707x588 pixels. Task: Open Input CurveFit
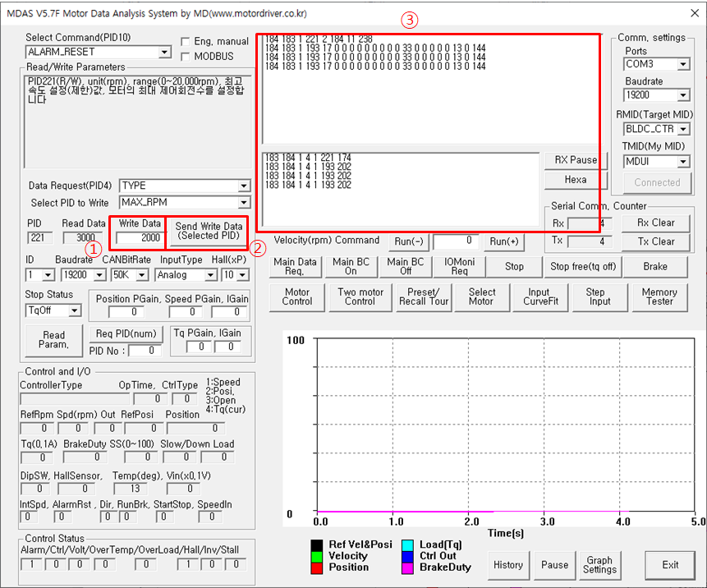[540, 297]
